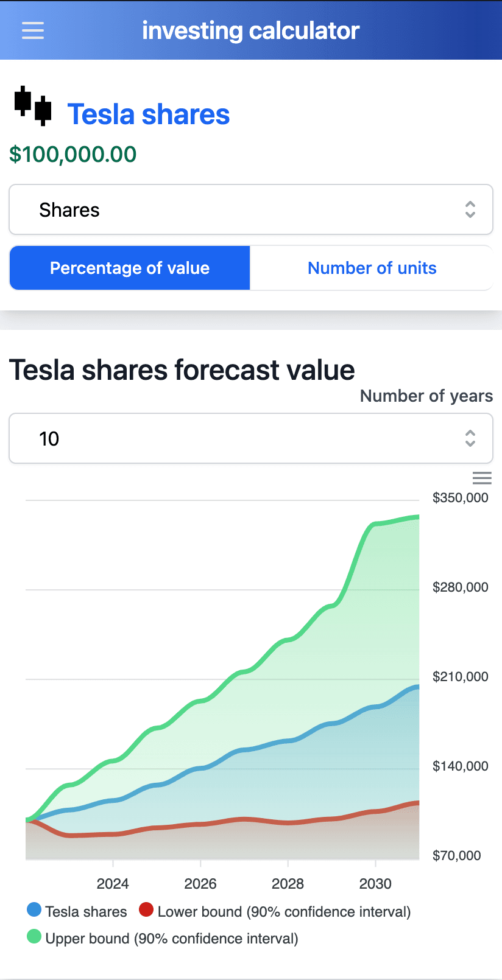Click the up-down arrows on years selector
Image resolution: width=502 pixels, height=980 pixels.
470,438
